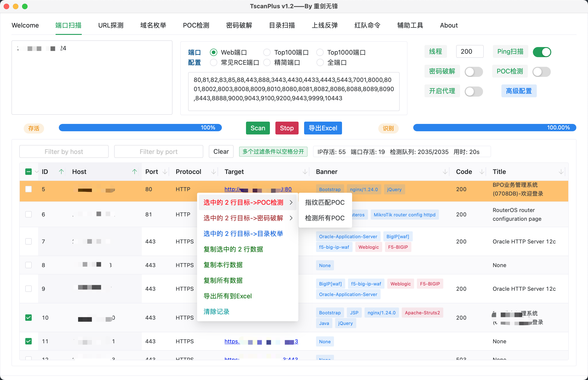Screen dimensions: 588x380
Task: Uncheck the checkbox for row 10
Action: pos(29,317)
